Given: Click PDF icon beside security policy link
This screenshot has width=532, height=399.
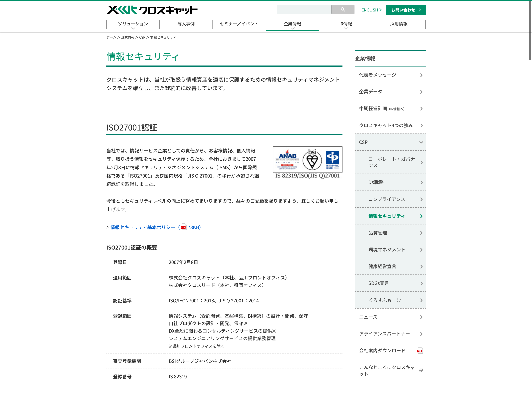Looking at the screenshot, I should 184,227.
